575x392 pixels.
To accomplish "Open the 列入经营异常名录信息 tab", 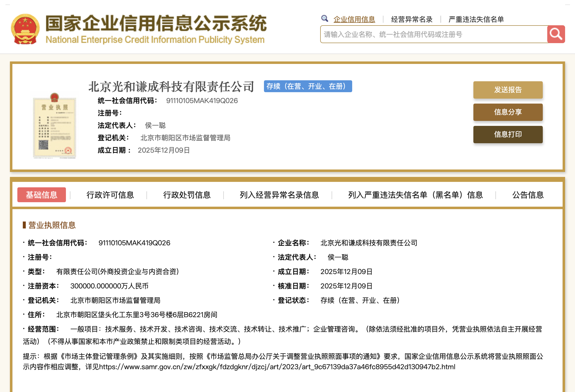I will click(x=279, y=195).
